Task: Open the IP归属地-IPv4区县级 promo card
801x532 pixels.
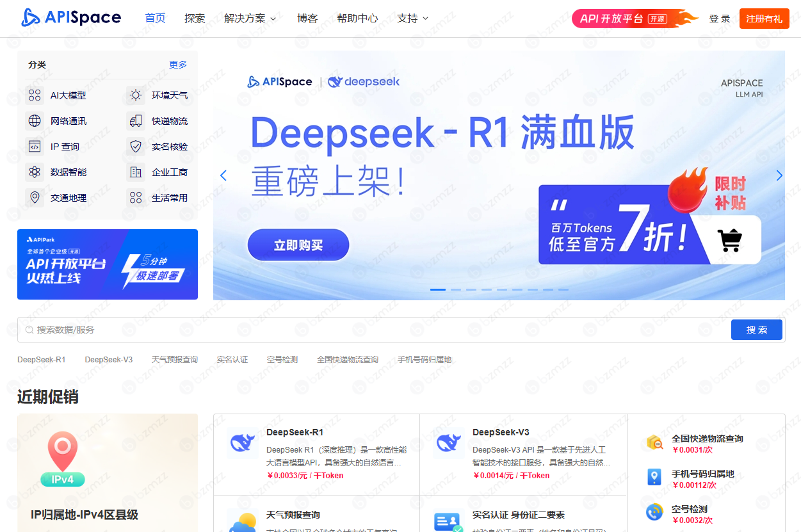Action: (x=108, y=472)
